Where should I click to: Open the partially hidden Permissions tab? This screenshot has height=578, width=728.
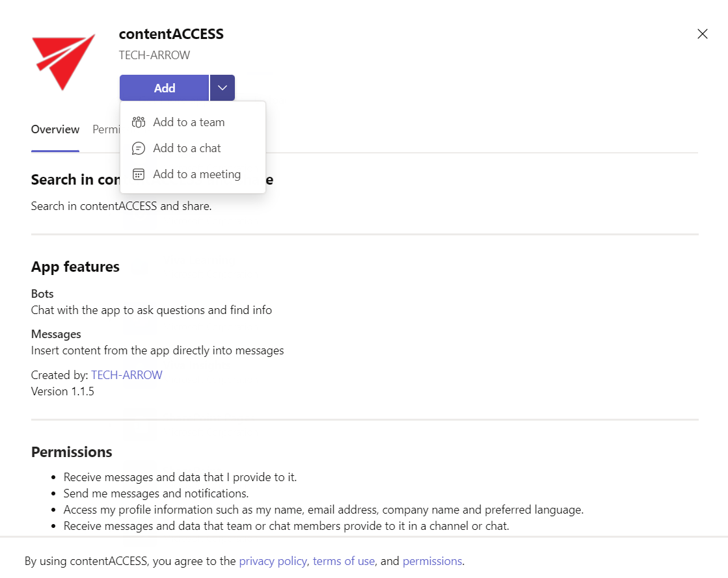pyautogui.click(x=105, y=129)
